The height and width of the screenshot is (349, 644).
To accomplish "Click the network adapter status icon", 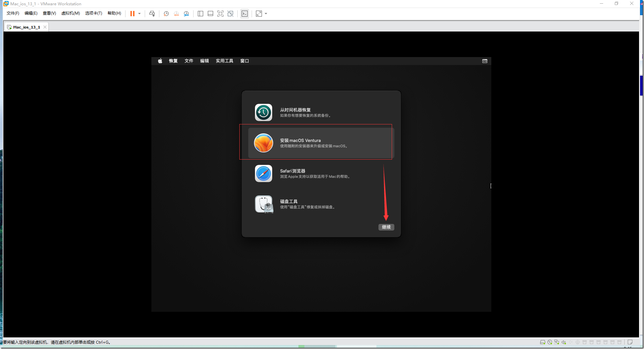I will click(557, 342).
